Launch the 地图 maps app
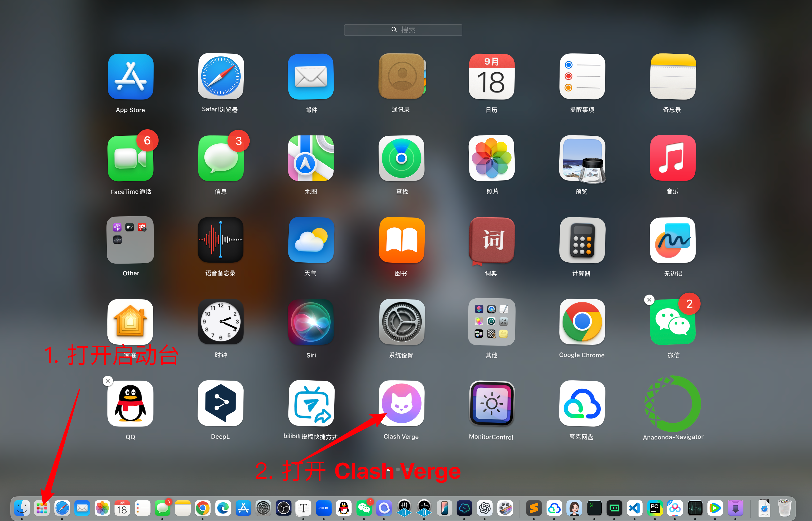This screenshot has width=812, height=521. pyautogui.click(x=311, y=158)
